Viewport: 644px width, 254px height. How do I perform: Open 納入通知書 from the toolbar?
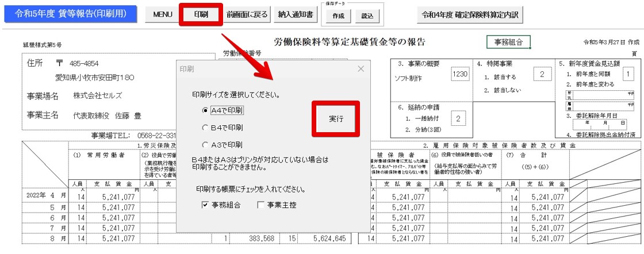296,15
